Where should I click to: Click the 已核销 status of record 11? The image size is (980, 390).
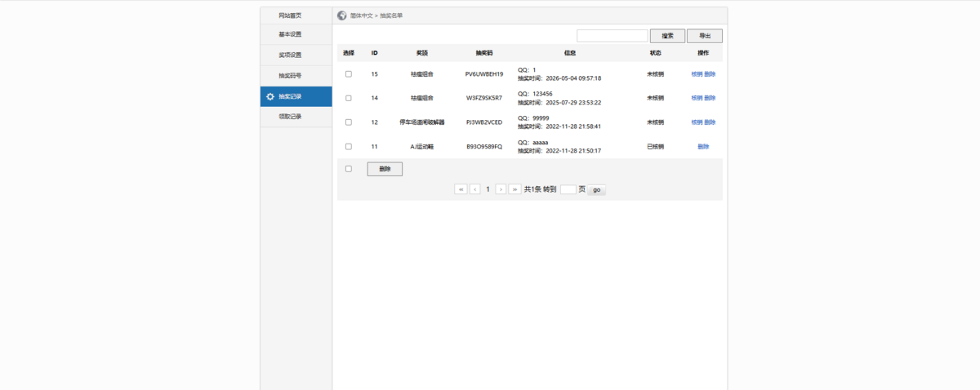click(x=656, y=147)
